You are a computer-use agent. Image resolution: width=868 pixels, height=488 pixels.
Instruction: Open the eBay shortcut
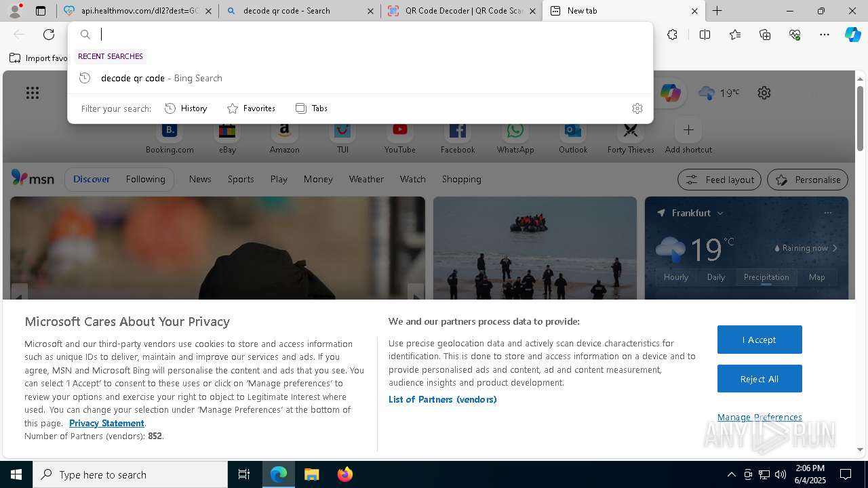[227, 138]
